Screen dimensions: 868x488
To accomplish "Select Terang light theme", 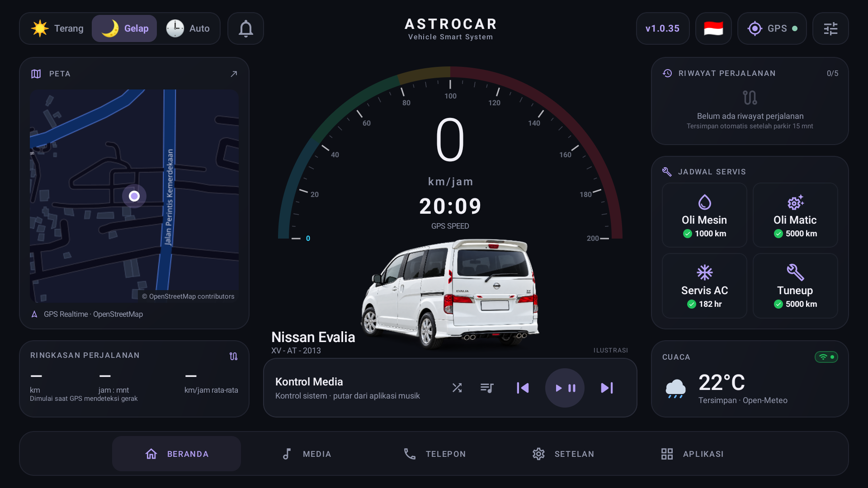I will pos(57,28).
